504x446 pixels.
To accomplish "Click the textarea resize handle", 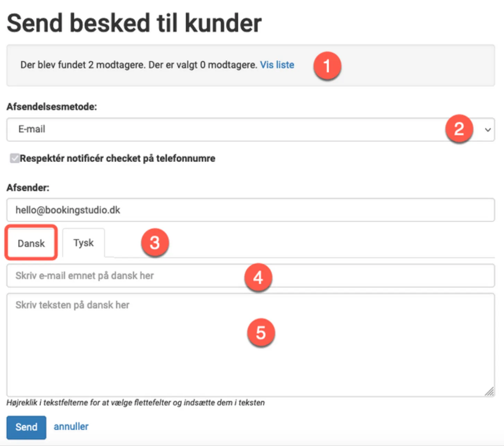I will click(489, 392).
